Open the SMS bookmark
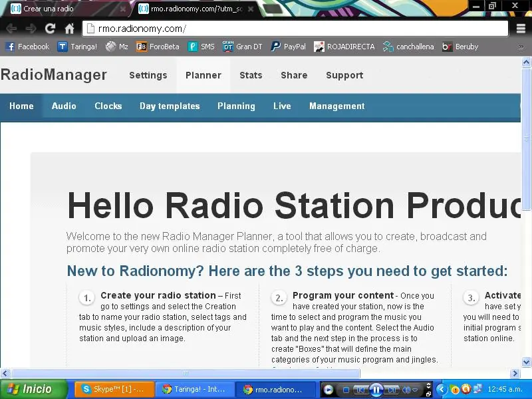Image resolution: width=532 pixels, height=399 pixels. (x=201, y=47)
